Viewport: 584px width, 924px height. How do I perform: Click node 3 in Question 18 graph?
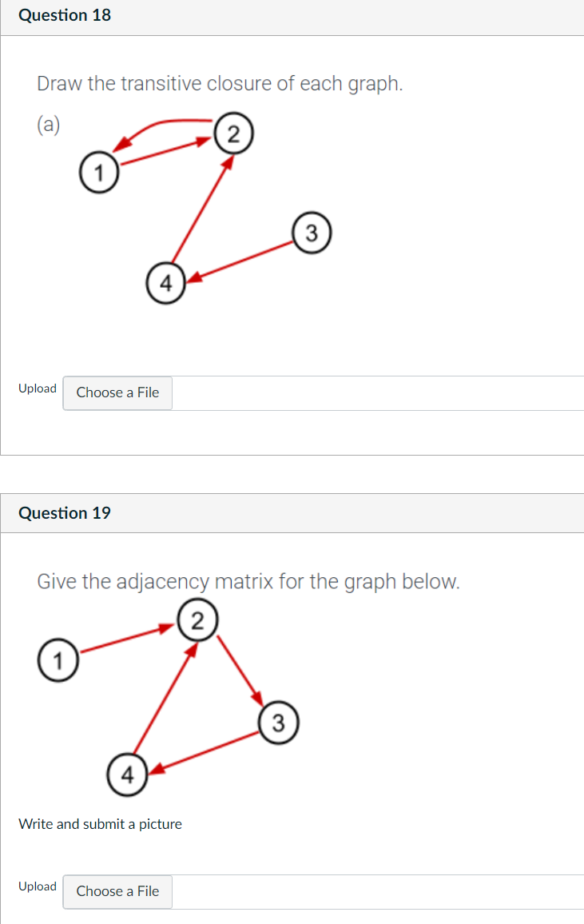[311, 233]
